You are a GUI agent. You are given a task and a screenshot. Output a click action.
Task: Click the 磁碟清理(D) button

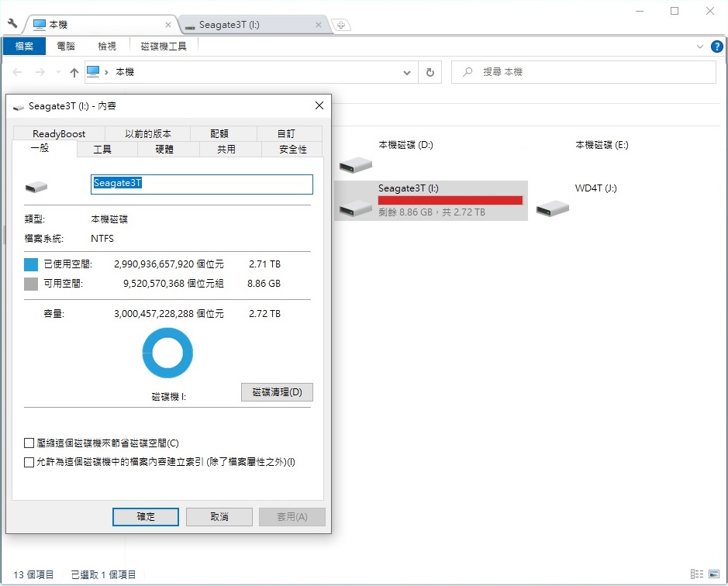(278, 392)
